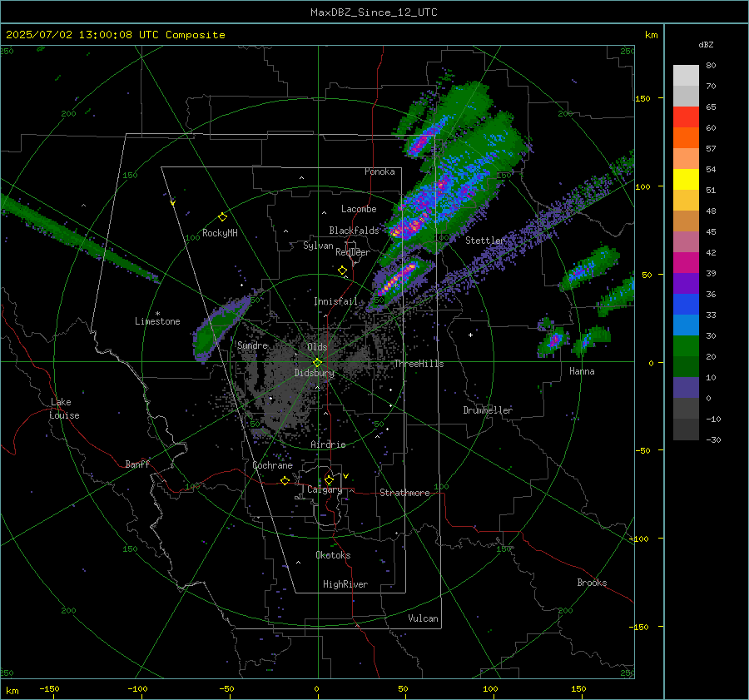This screenshot has width=749, height=700.
Task: Click the Lacombe city label
Action: (x=359, y=209)
